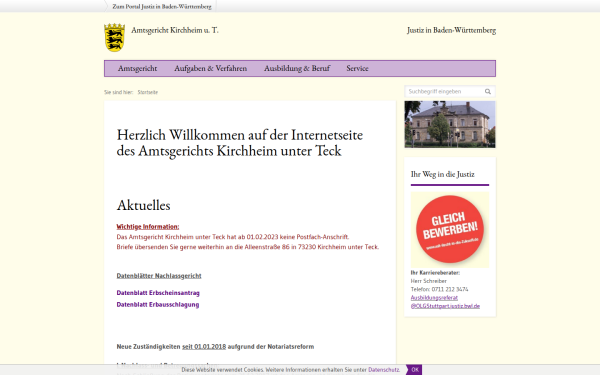Click the courthouse building photo
The width and height of the screenshot is (600, 375).
point(450,124)
